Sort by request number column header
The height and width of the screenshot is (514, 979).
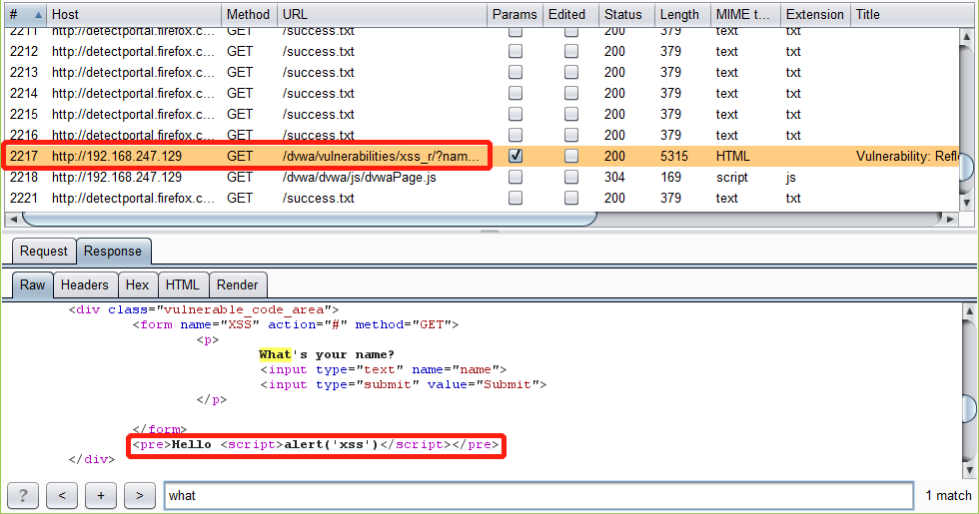[x=25, y=14]
